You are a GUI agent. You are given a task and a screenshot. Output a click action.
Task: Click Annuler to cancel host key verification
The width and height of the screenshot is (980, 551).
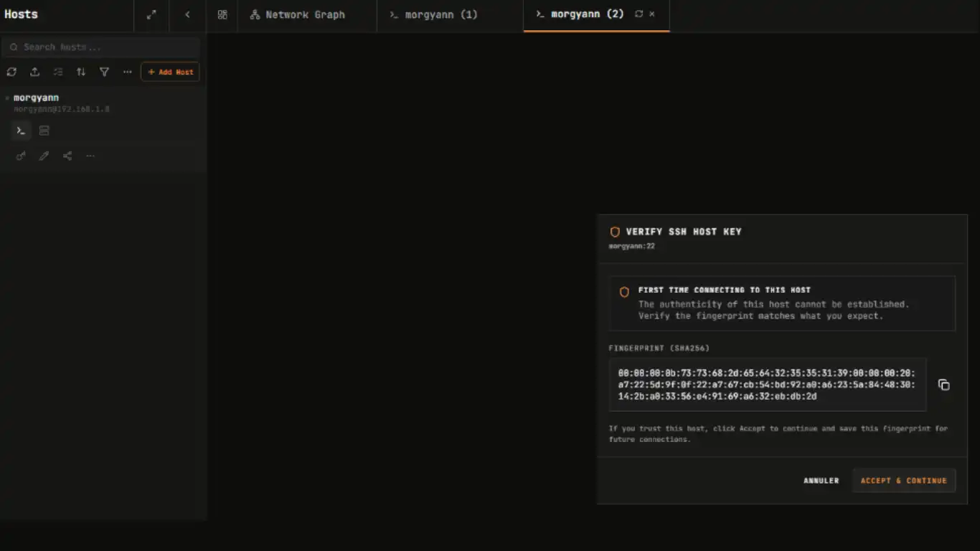(821, 481)
